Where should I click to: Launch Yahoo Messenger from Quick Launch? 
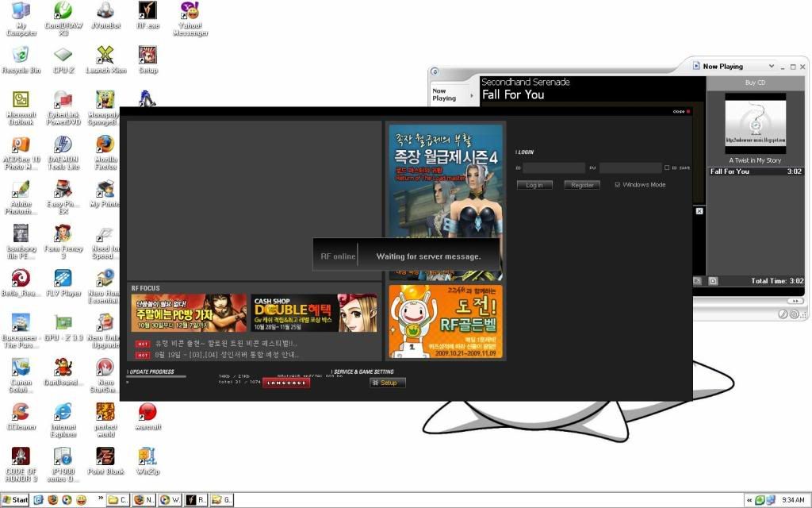[x=82, y=500]
